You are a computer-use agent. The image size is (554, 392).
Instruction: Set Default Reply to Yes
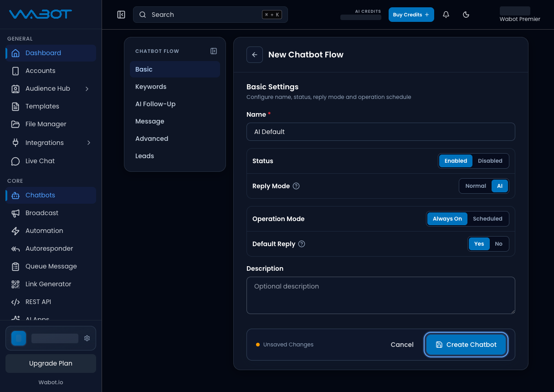479,244
